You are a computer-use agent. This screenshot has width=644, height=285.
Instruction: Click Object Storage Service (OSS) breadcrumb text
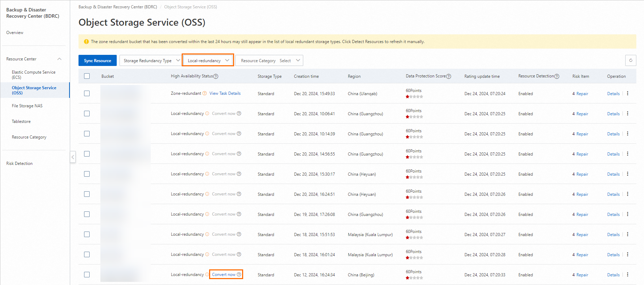click(191, 7)
